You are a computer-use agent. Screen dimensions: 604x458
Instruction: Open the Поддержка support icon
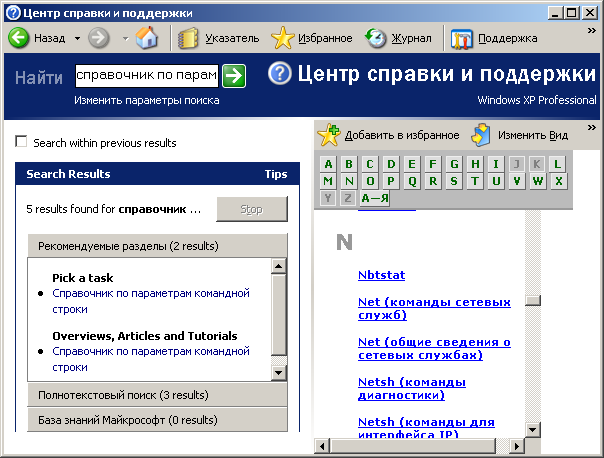[461, 39]
